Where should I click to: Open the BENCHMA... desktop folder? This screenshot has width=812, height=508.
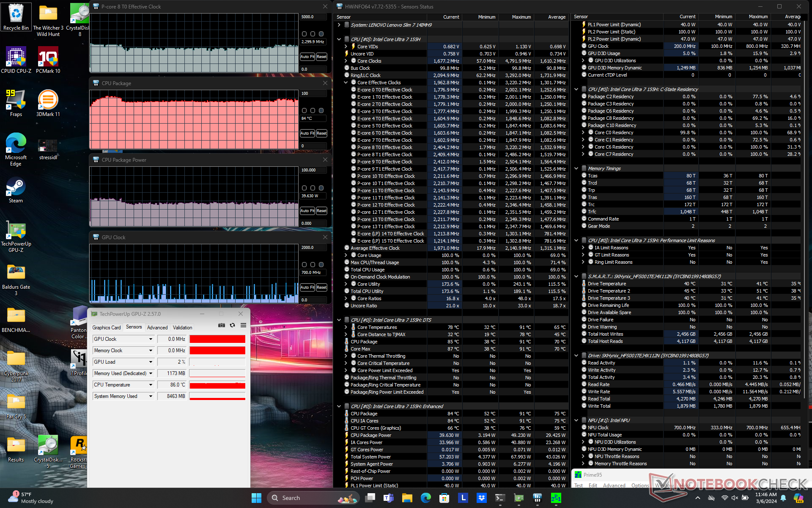coord(16,320)
